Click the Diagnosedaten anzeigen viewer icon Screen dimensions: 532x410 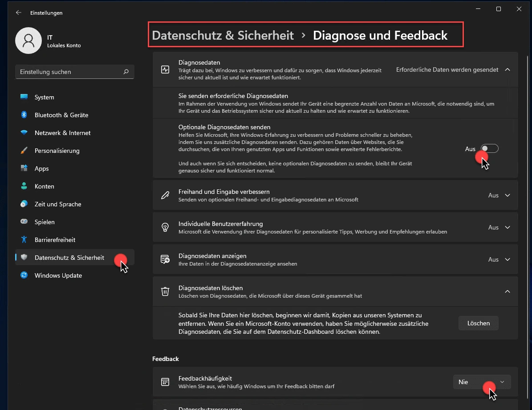point(165,259)
